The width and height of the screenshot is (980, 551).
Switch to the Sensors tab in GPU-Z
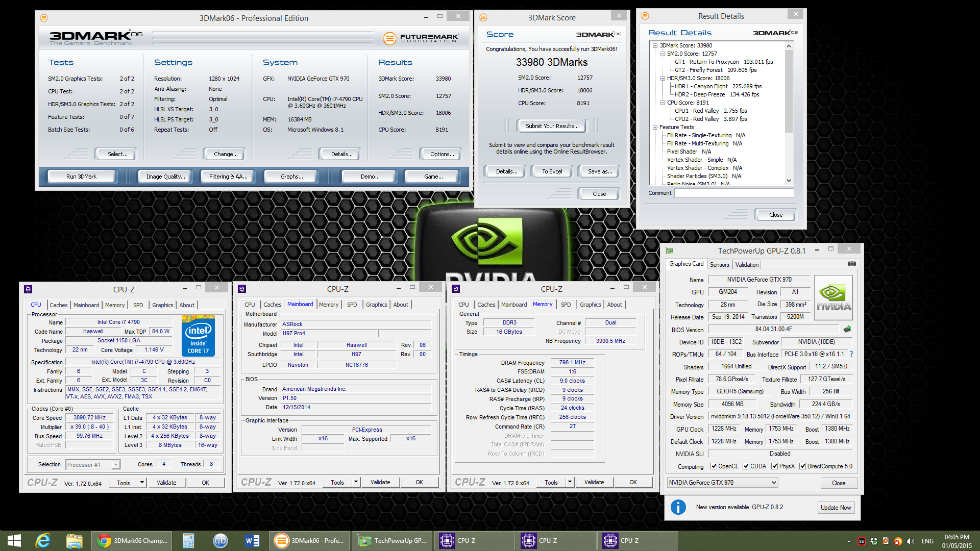click(x=719, y=265)
